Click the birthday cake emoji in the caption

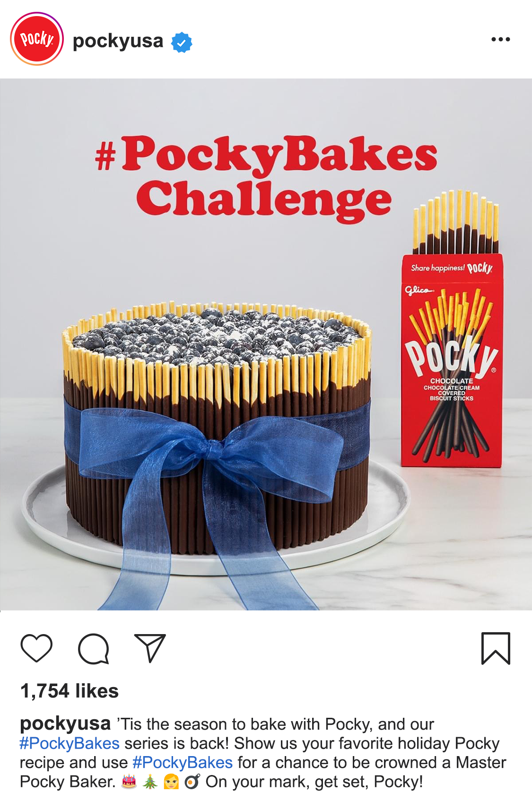click(x=129, y=782)
